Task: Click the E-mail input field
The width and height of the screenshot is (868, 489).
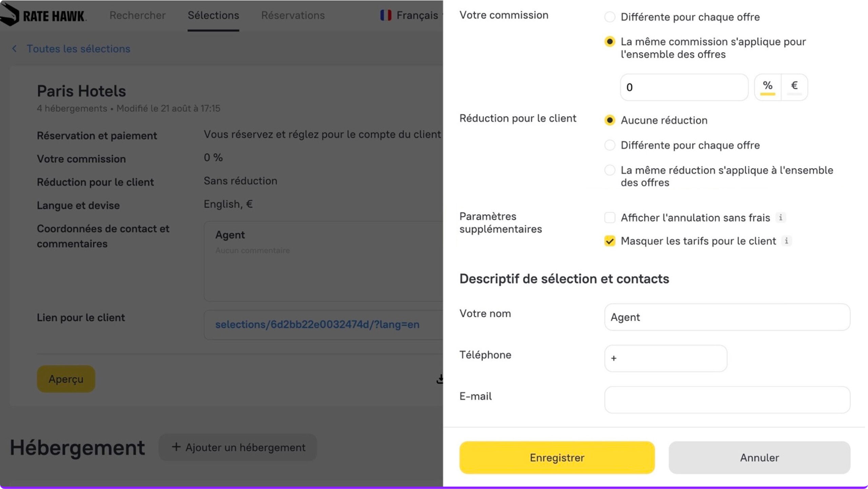Action: click(727, 400)
